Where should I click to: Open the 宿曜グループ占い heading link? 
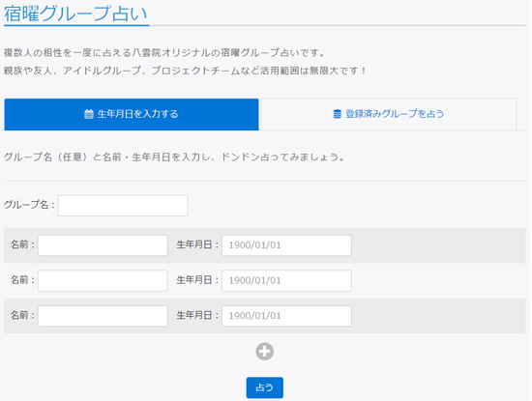[75, 14]
